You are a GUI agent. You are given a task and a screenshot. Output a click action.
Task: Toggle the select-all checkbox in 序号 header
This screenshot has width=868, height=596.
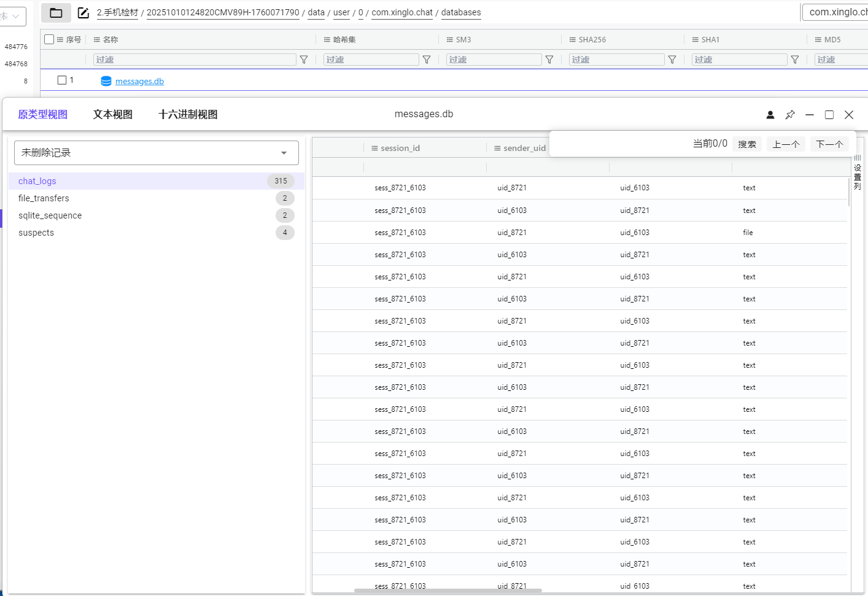pos(50,39)
